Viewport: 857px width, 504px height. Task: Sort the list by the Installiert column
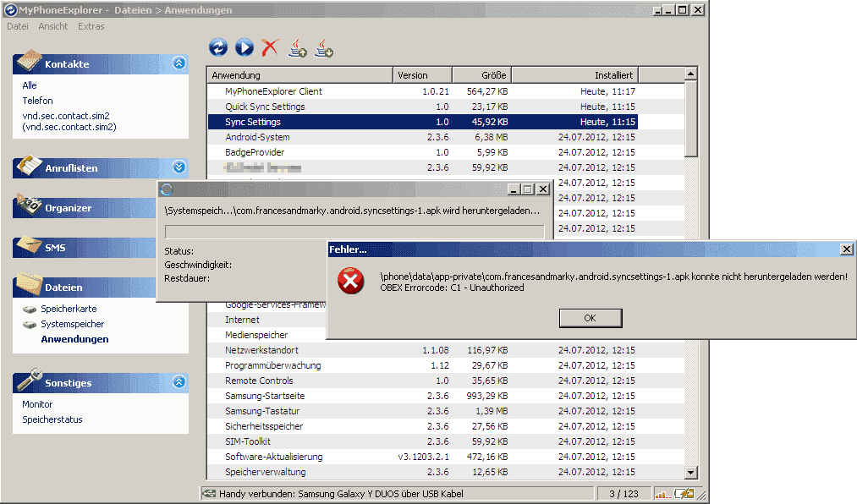click(x=574, y=74)
